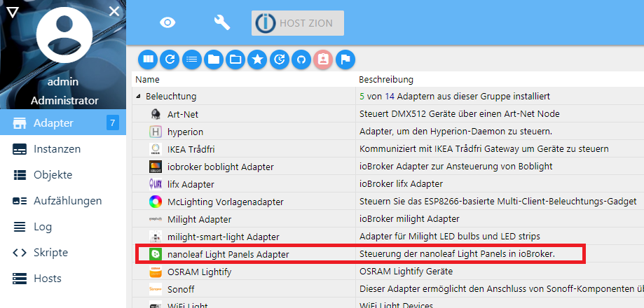Select Milight Adapter row
This screenshot has height=308, width=644.
[388, 219]
